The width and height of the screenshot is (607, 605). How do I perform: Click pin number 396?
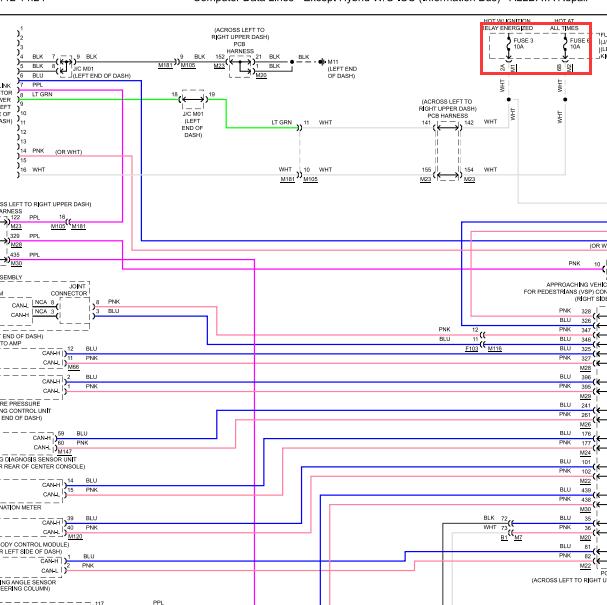tap(586, 377)
